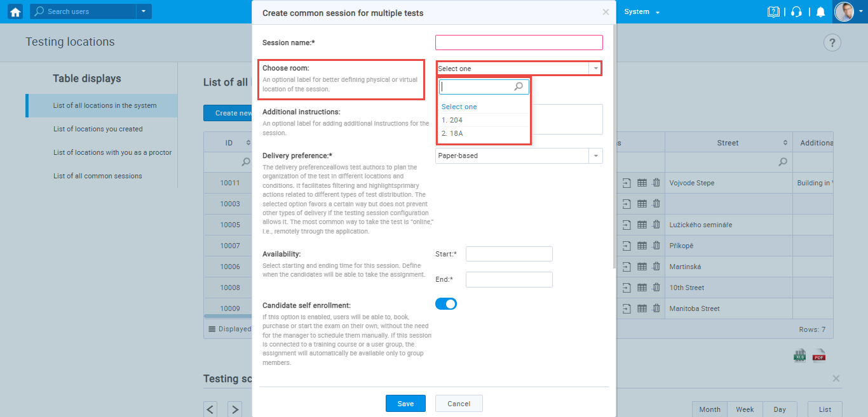
Task: Click the question mark help circle
Action: (832, 43)
